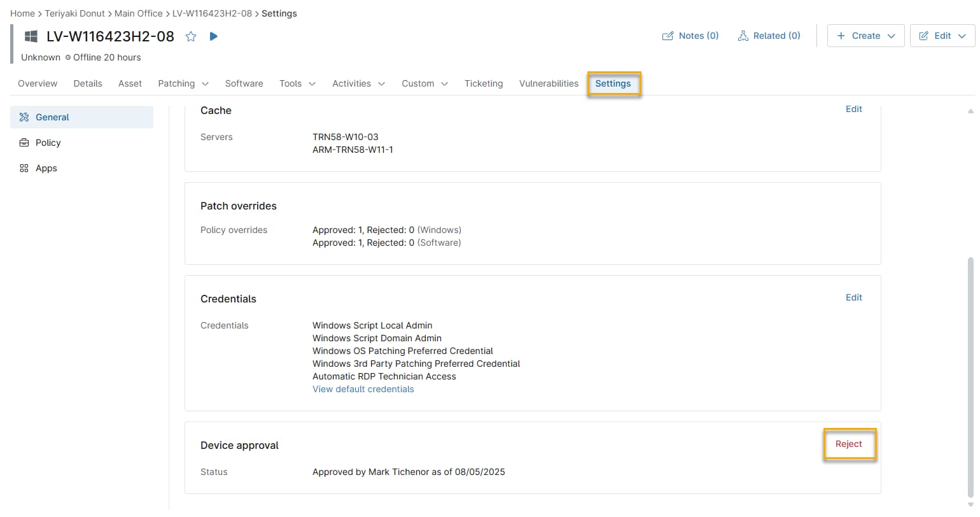Click the Windows logo device icon

[x=31, y=36]
